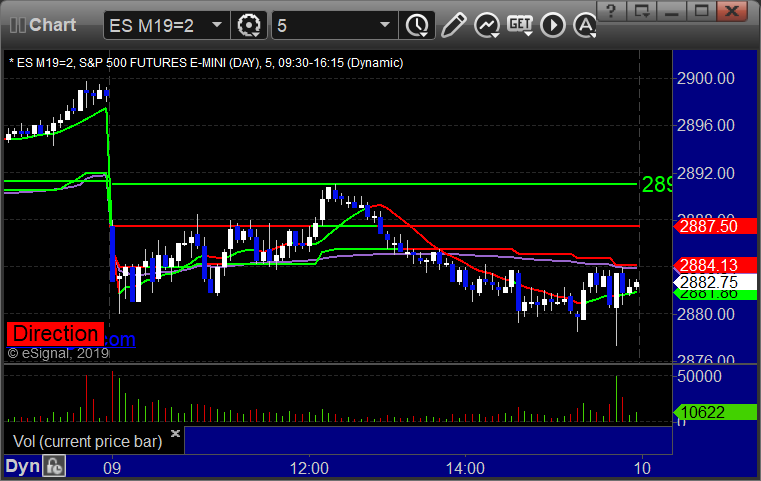
Task: Click the 10 date axis label
Action: pos(642,468)
